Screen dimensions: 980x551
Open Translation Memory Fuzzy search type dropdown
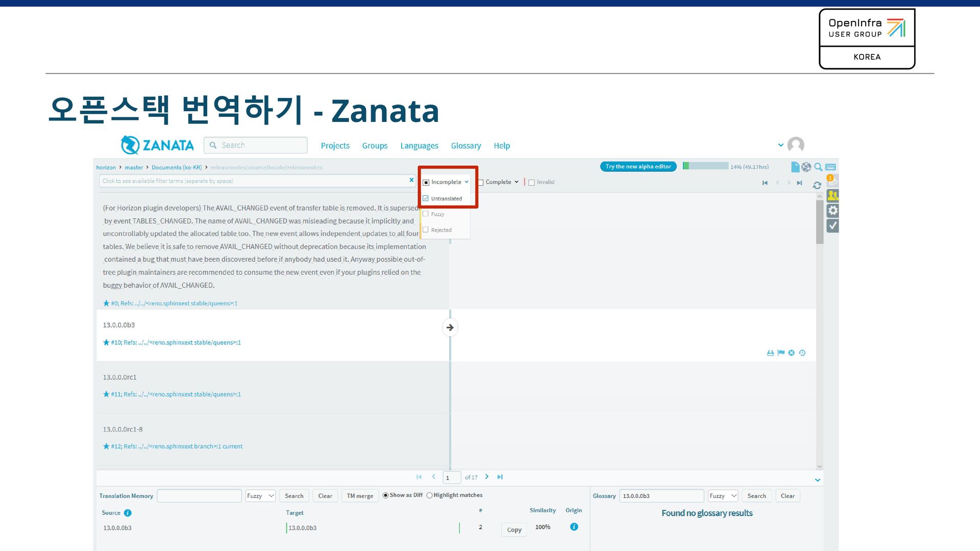tap(260, 496)
